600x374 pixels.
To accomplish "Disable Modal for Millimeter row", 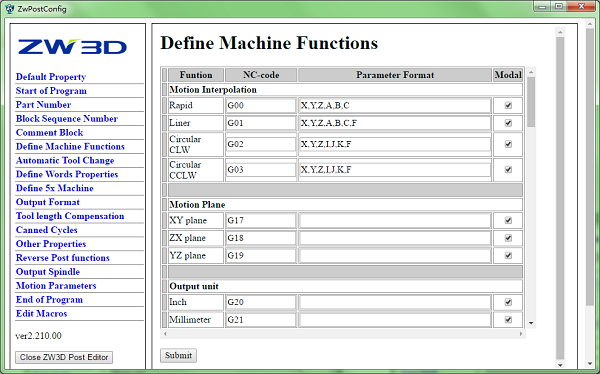I will click(x=508, y=320).
